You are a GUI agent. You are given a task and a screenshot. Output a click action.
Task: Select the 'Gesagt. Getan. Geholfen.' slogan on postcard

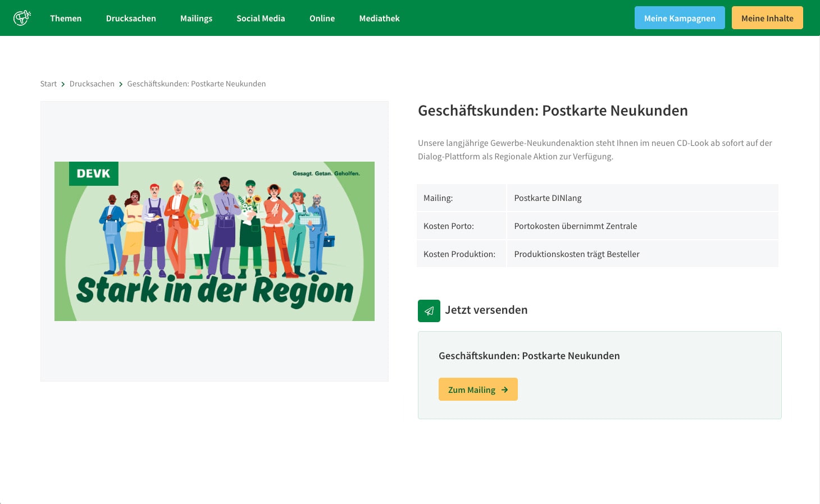coord(326,175)
